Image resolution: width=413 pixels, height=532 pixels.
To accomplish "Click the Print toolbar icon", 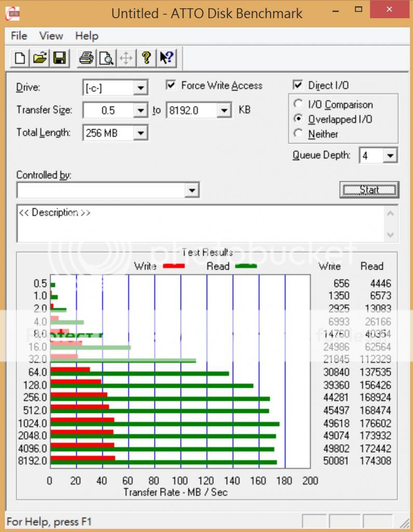I will click(86, 58).
